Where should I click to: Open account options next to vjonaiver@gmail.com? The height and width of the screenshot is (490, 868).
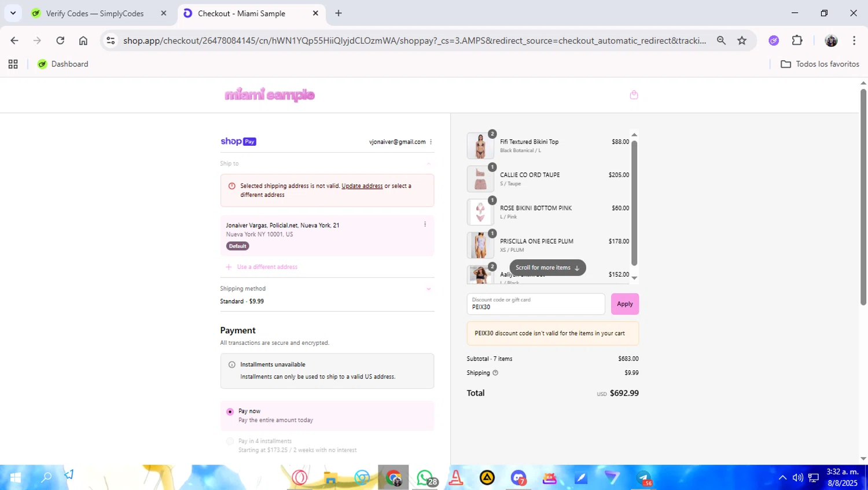click(431, 142)
